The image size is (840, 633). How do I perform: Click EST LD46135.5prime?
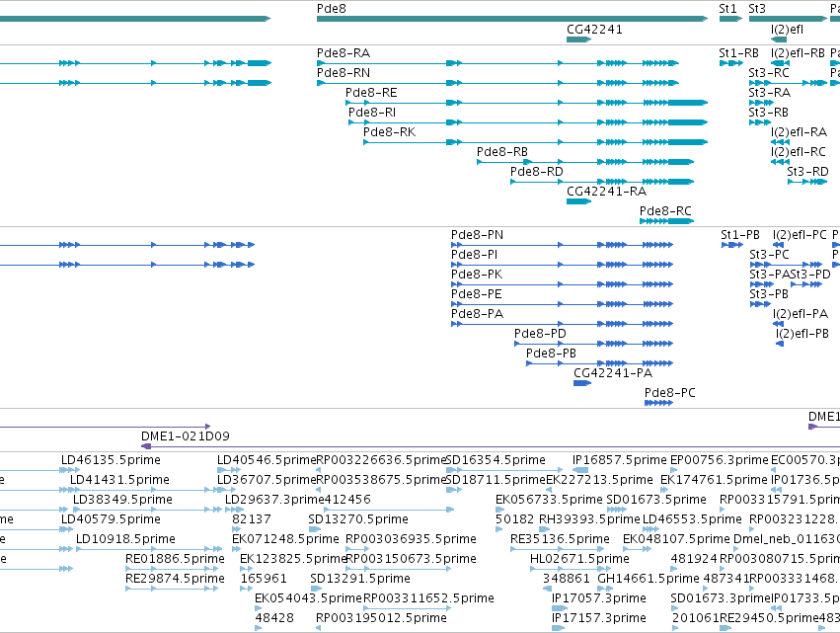coord(111,460)
